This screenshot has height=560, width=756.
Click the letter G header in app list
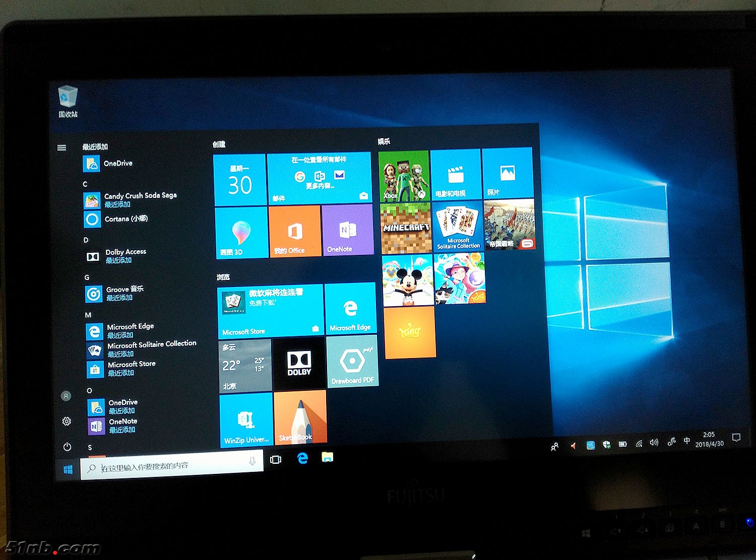tap(87, 277)
